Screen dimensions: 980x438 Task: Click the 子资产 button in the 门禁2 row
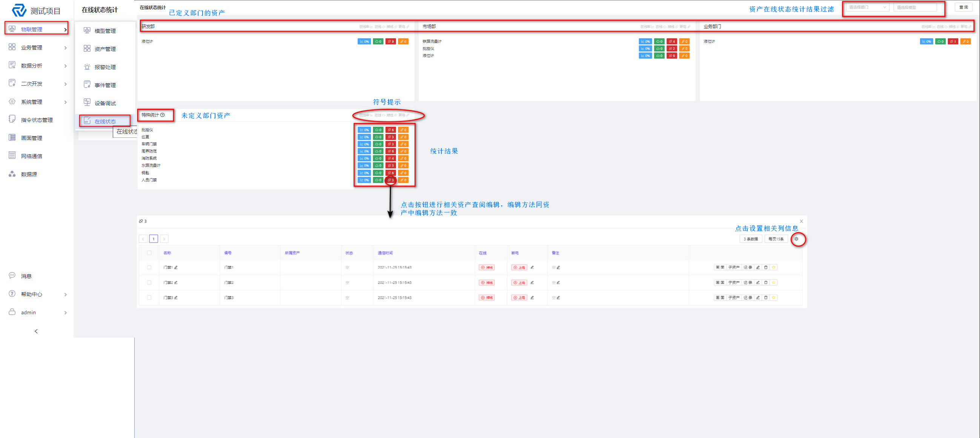pyautogui.click(x=733, y=282)
